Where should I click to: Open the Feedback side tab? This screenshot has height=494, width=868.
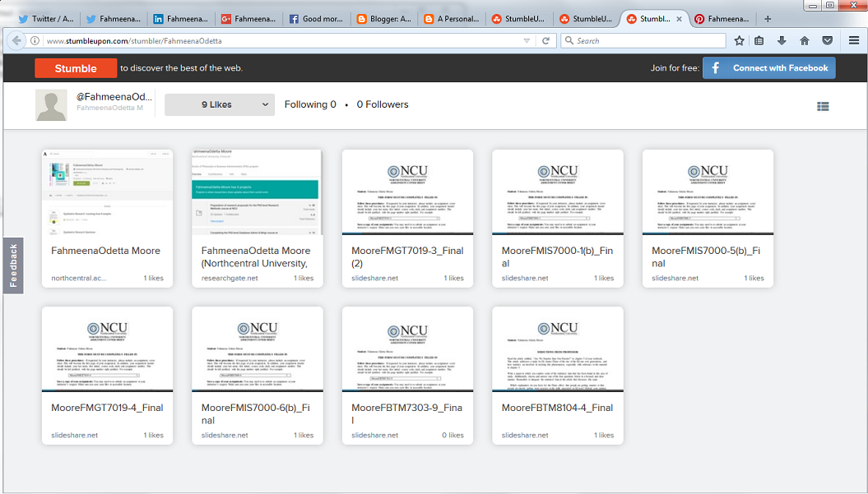pos(13,265)
